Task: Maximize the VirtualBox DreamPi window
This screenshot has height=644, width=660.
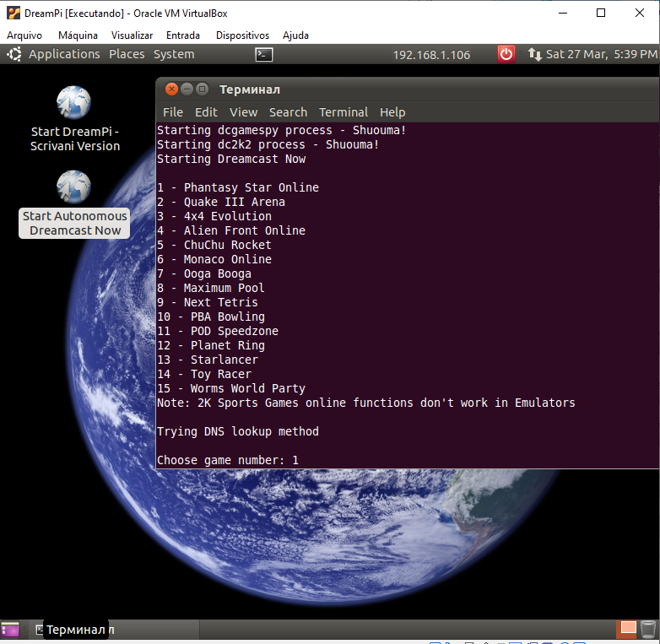Action: pyautogui.click(x=601, y=13)
